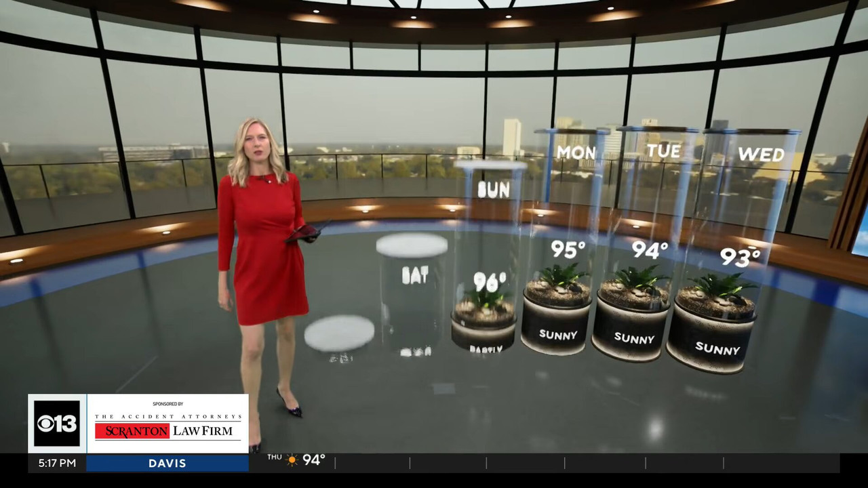Select the MON forecast label
868x488 pixels.
(576, 152)
